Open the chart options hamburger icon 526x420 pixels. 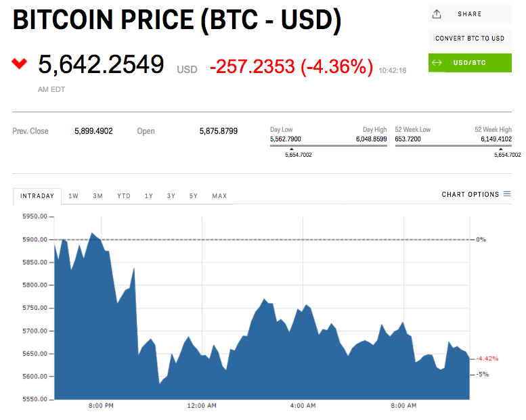(x=507, y=195)
